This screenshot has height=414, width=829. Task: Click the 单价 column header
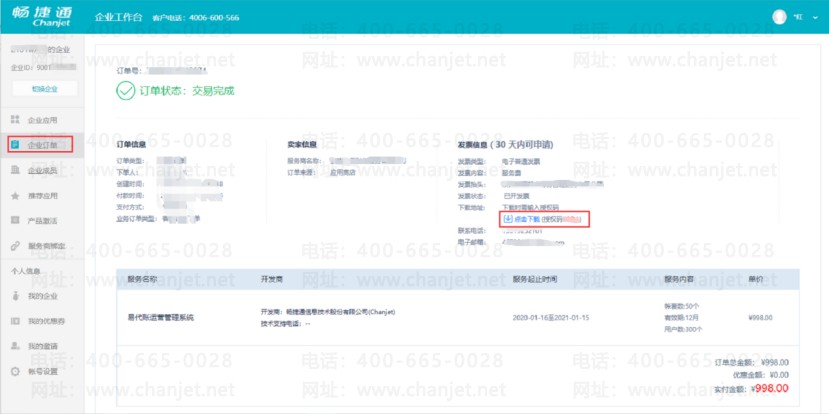coord(756,279)
